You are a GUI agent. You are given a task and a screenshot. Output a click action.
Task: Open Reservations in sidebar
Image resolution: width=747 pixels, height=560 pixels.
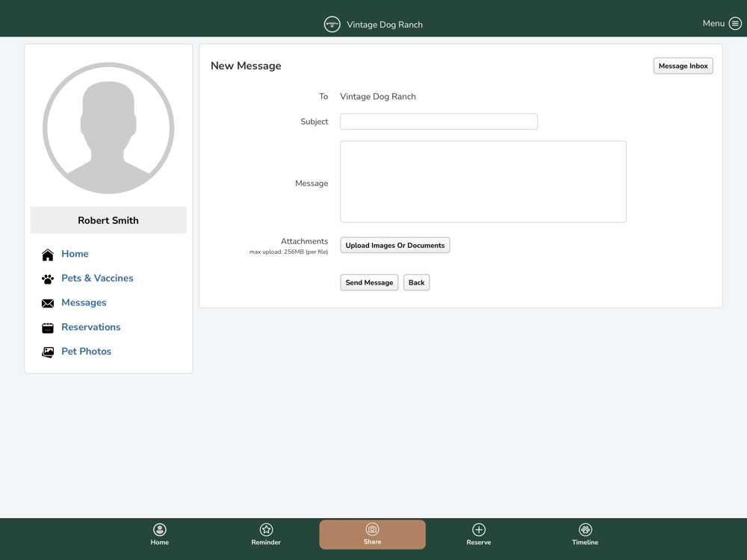(91, 327)
